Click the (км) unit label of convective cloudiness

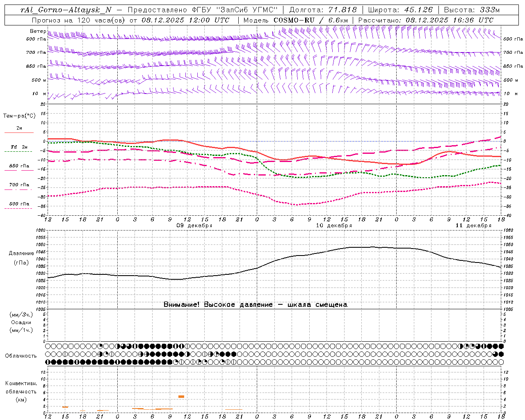[x=21, y=399]
